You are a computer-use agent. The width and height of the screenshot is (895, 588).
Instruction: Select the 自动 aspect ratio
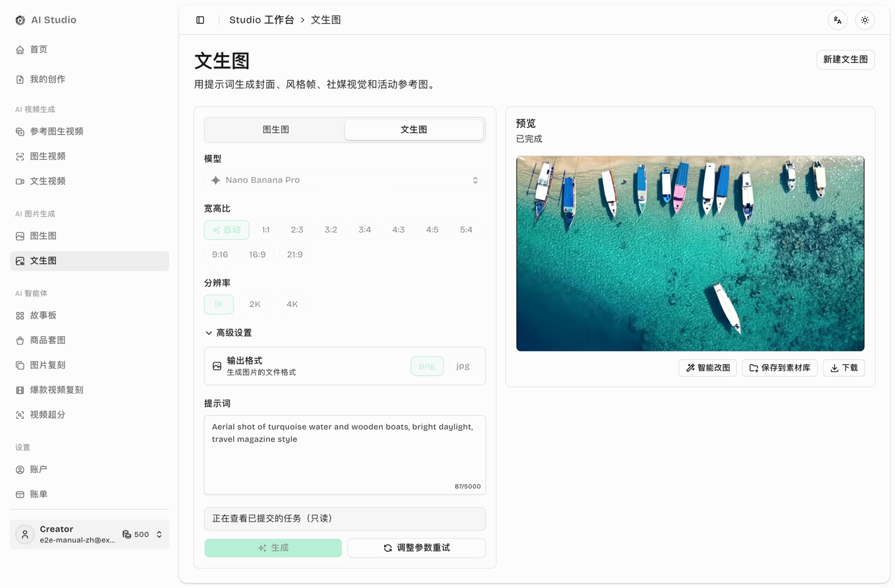point(227,230)
